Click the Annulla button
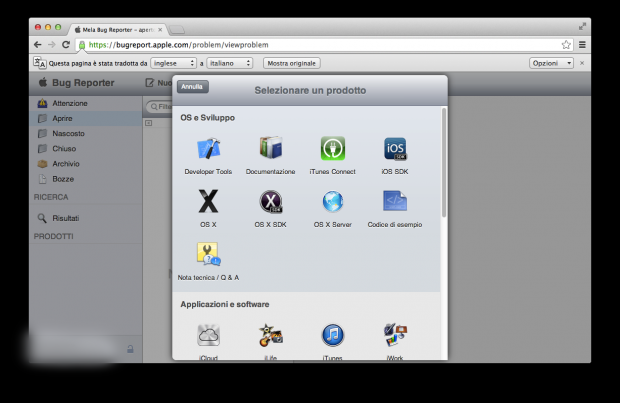This screenshot has height=403, width=620. (193, 87)
